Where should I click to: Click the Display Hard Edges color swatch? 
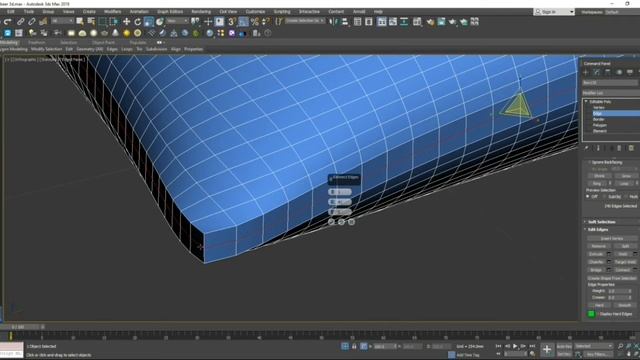click(x=591, y=314)
